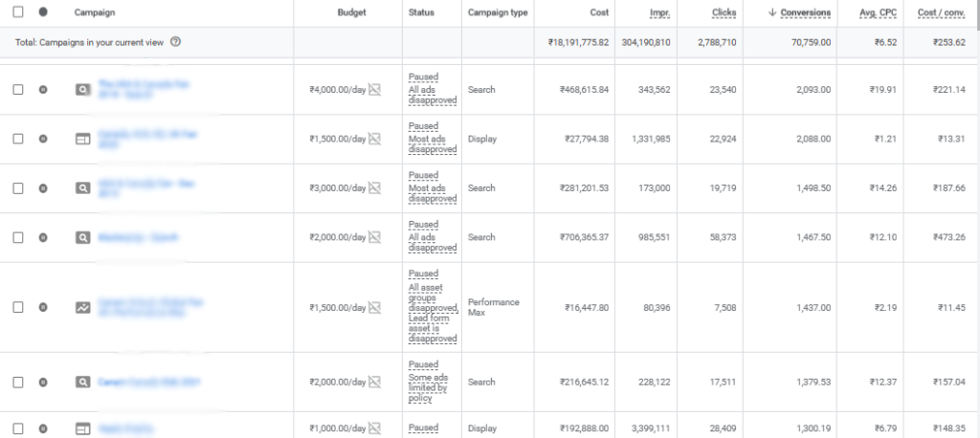The width and height of the screenshot is (980, 438).
Task: Click the budget chart icon for ₹3,000.00/day
Action: 374,188
